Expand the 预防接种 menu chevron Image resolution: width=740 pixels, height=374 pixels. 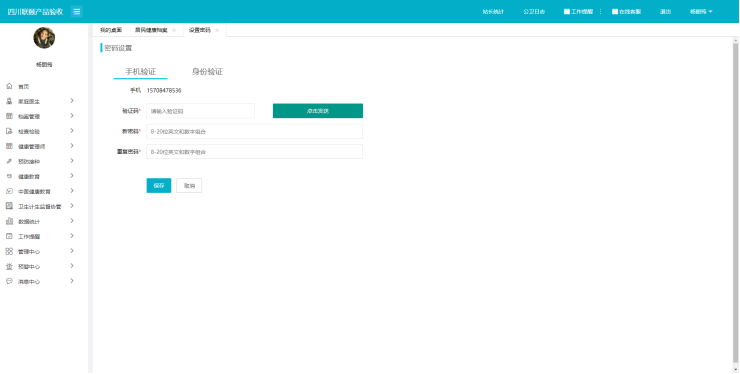click(72, 161)
